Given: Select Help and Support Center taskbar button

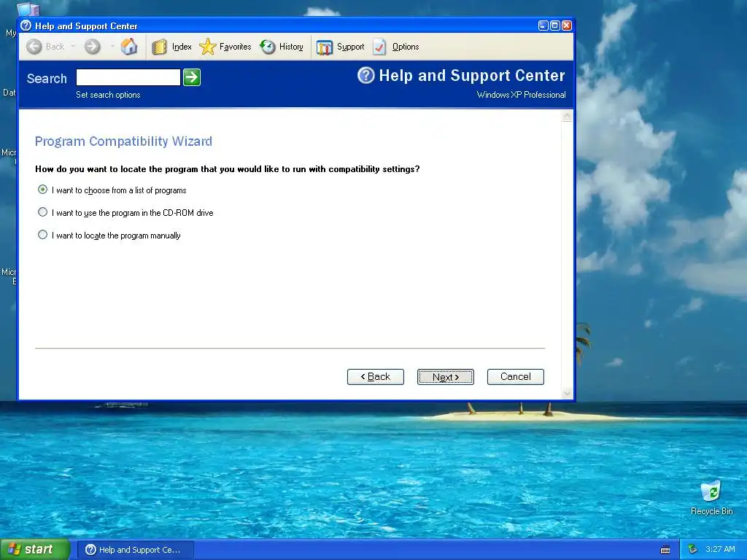Looking at the screenshot, I should pyautogui.click(x=135, y=550).
